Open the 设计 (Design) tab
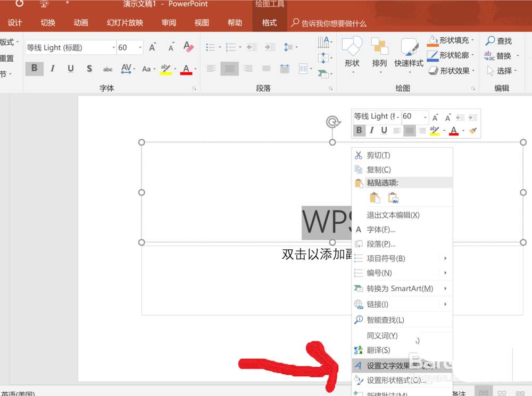The width and height of the screenshot is (532, 396). [14, 23]
